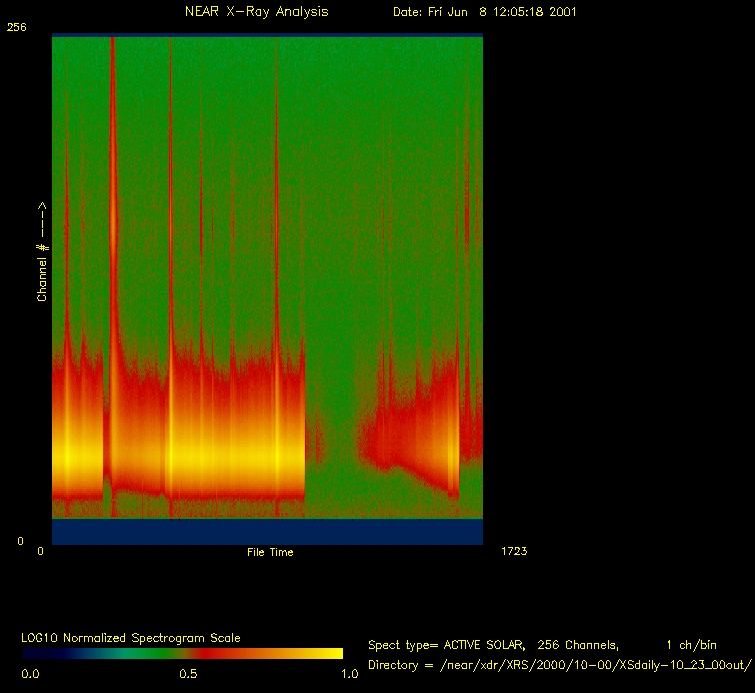Click the "File Time" x-axis label
This screenshot has width=755, height=693.
(x=270, y=552)
